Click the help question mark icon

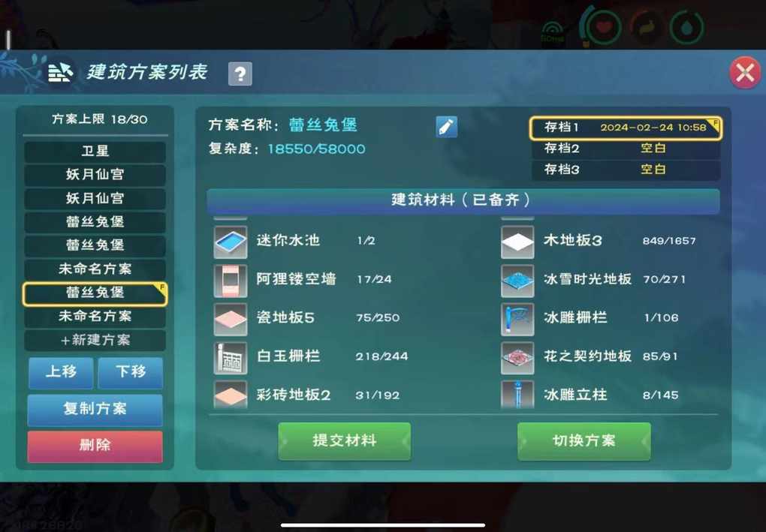(240, 74)
